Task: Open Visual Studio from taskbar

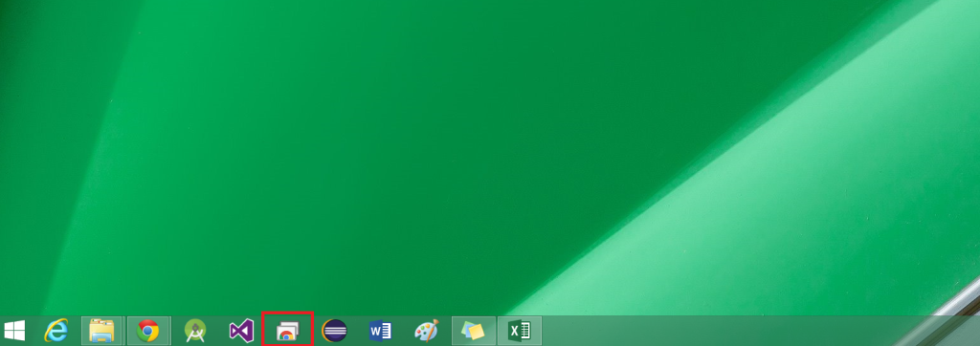Action: pos(241,331)
